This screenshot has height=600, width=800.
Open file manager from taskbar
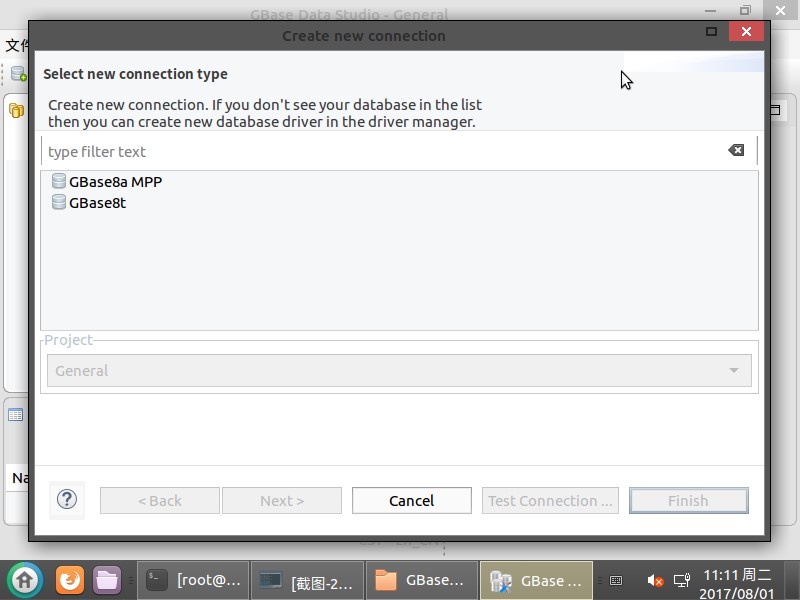107,580
